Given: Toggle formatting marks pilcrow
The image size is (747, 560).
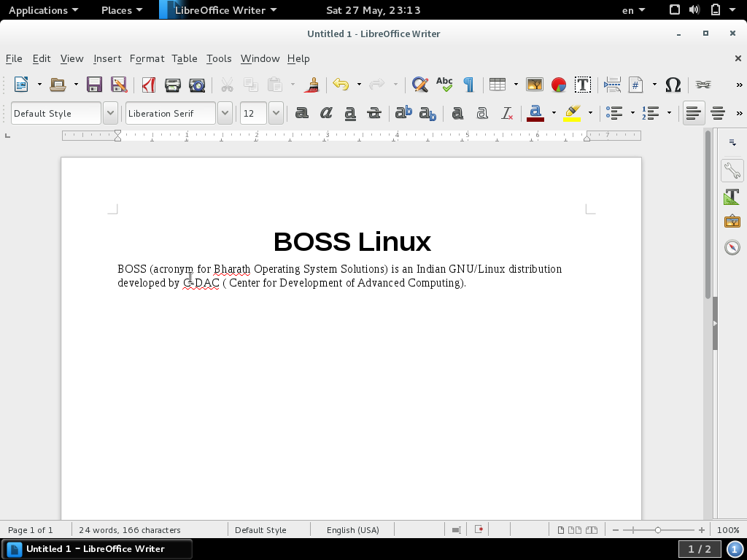Looking at the screenshot, I should [x=469, y=85].
